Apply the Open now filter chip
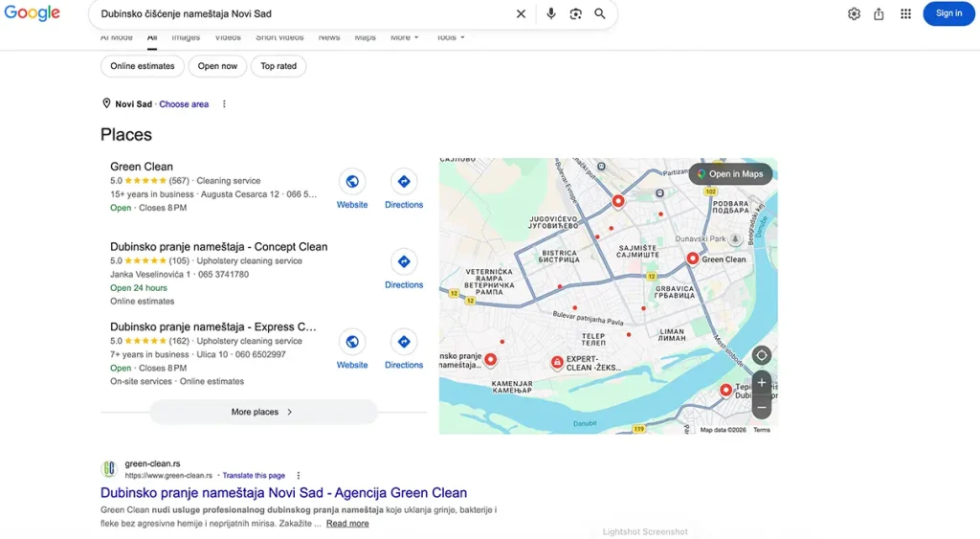This screenshot has width=980, height=539. click(217, 66)
